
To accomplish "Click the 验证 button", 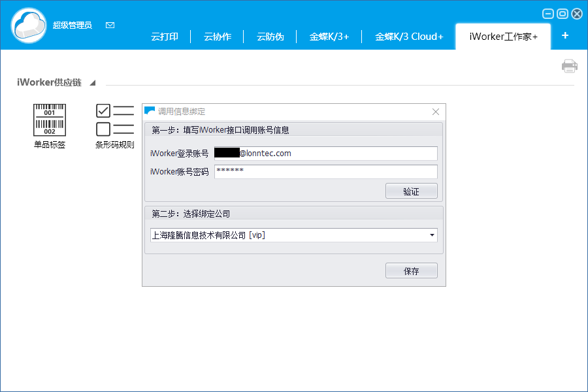I will coord(412,191).
